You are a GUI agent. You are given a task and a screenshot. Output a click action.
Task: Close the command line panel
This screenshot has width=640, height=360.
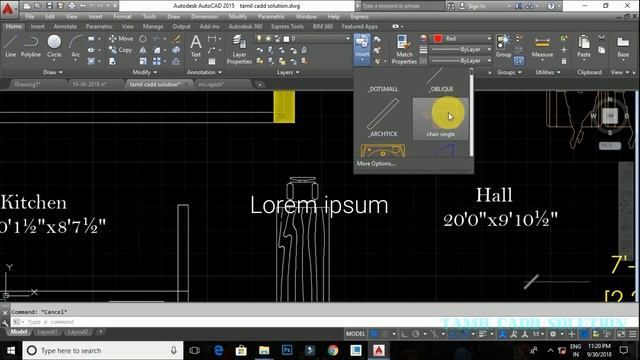click(x=4, y=313)
